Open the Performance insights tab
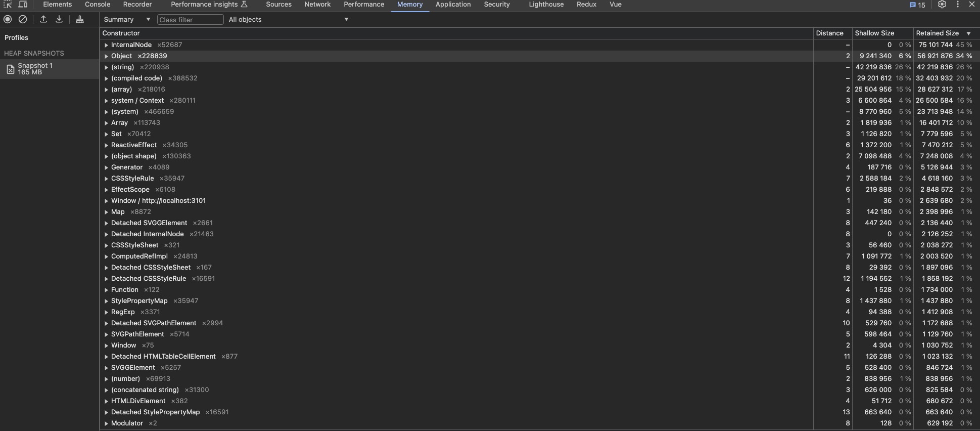Viewport: 980px width, 431px height. (x=209, y=5)
